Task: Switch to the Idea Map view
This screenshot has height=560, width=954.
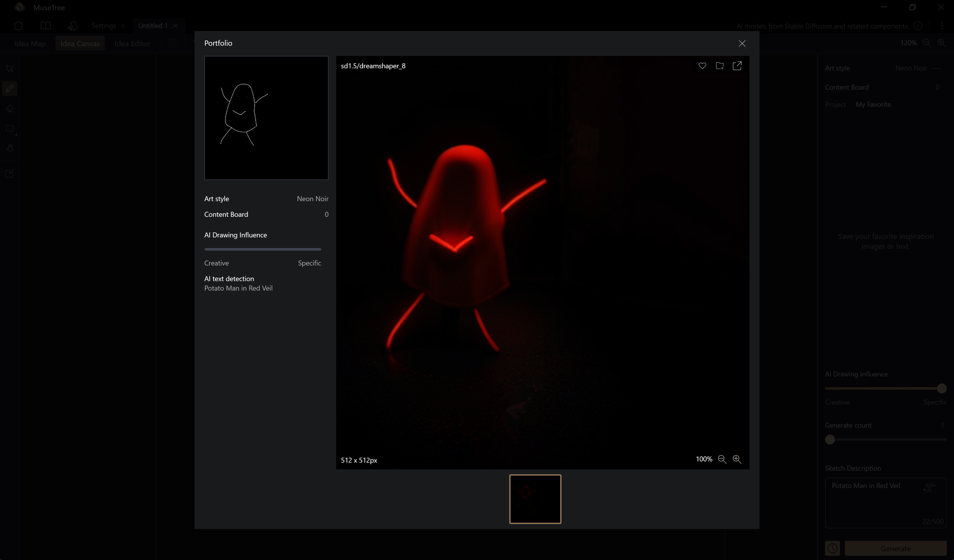Action: 30,44
